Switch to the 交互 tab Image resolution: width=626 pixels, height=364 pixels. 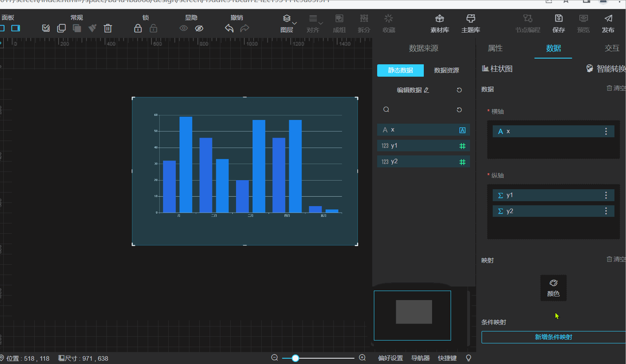pos(612,48)
